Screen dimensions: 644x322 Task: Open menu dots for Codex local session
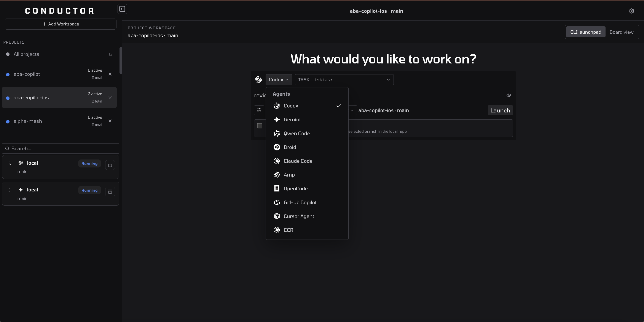point(9,163)
